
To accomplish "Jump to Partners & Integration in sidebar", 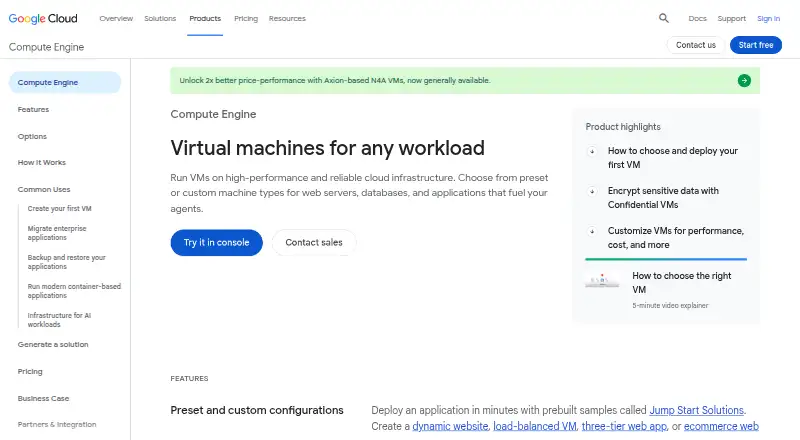I will coord(57,424).
